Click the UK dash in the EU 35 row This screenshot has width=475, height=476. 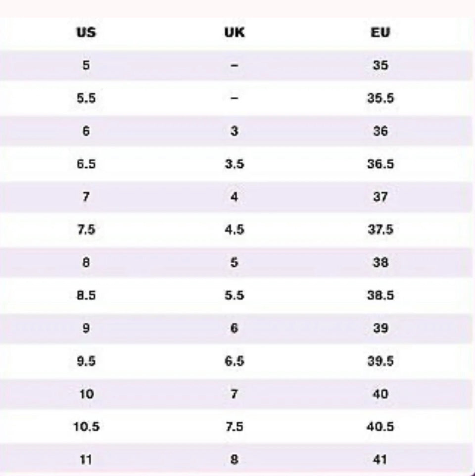[235, 65]
